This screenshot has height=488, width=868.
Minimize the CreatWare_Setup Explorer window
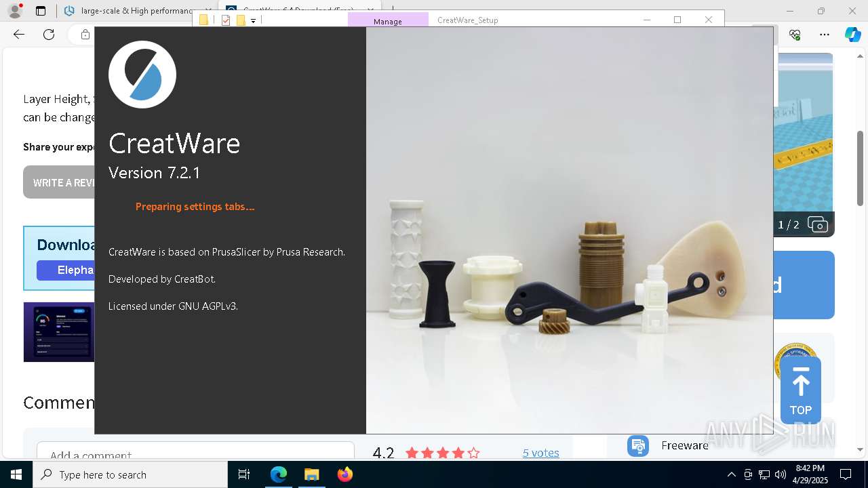click(x=646, y=20)
